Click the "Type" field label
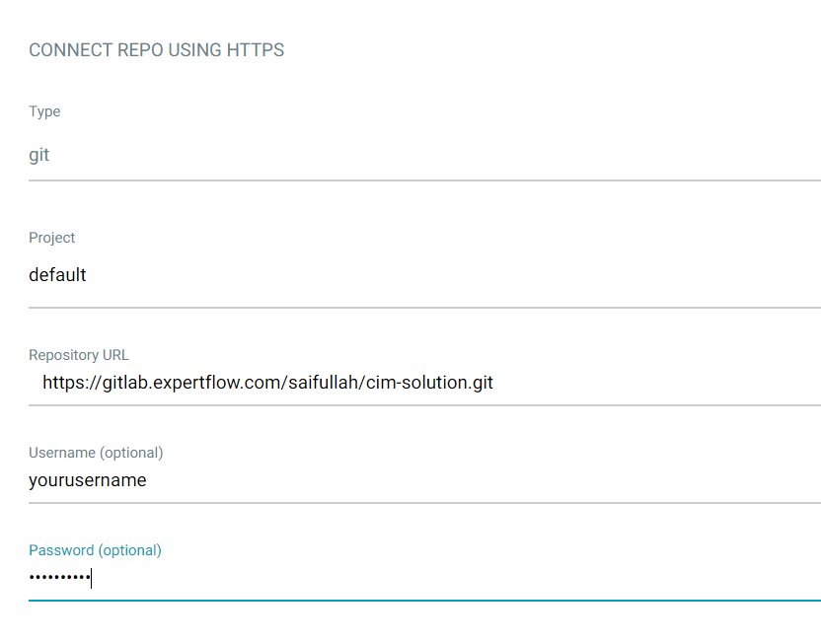This screenshot has height=644, width=821. [x=44, y=111]
